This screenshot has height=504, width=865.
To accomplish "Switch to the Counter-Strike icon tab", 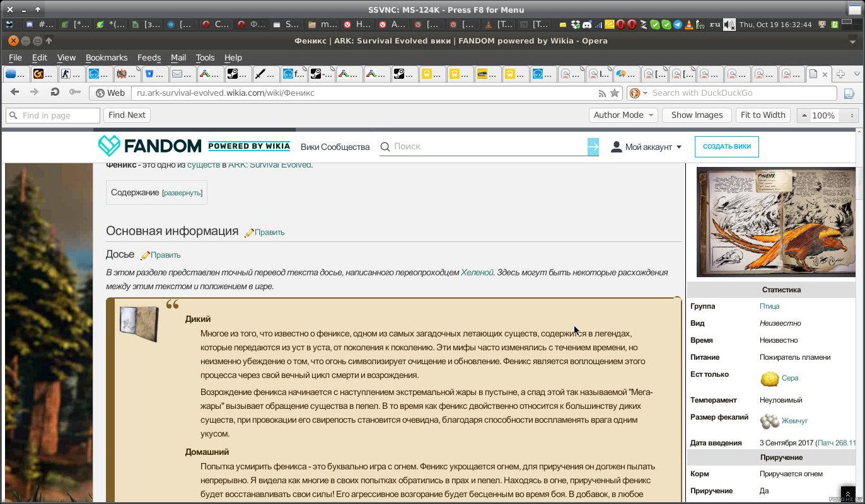I will click(x=72, y=74).
